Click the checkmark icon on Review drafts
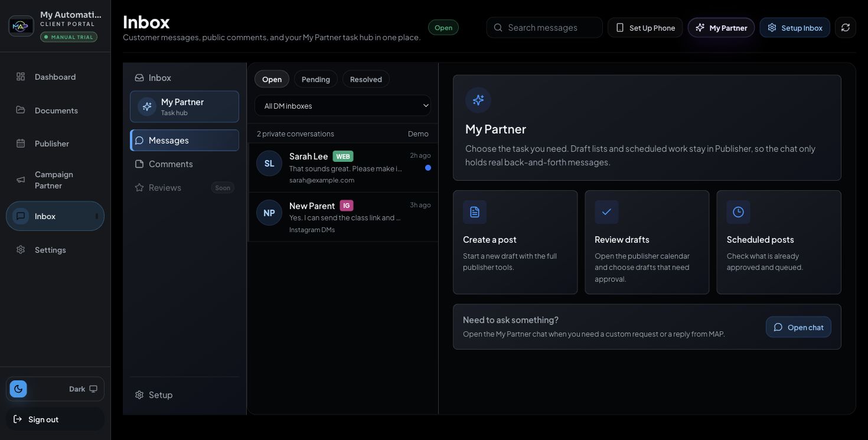The image size is (868, 440). [606, 212]
